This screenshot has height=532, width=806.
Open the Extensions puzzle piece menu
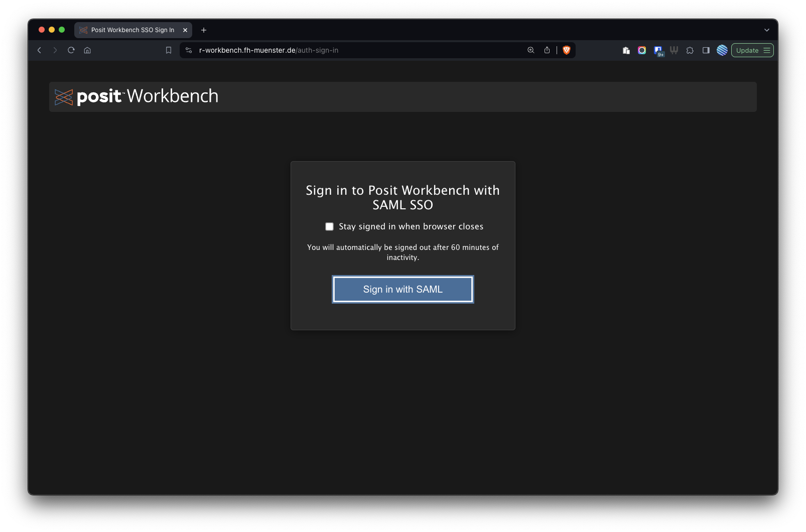tap(690, 50)
